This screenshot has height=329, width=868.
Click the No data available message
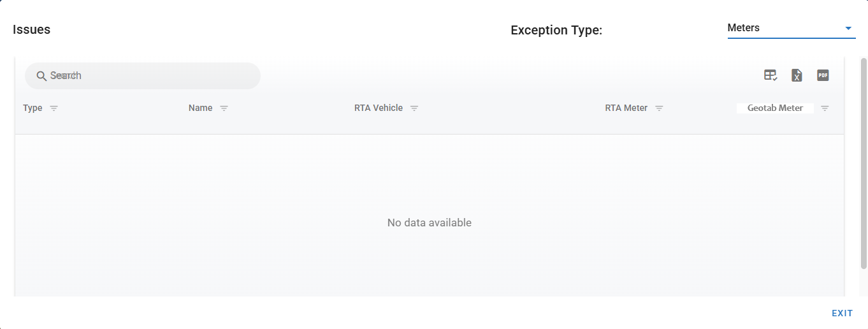[429, 223]
